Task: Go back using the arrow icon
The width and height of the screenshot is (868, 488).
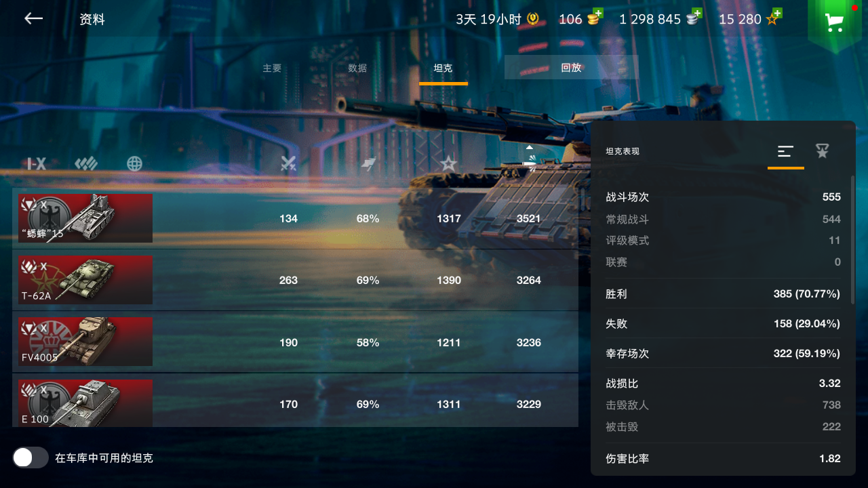Action: pos(33,19)
